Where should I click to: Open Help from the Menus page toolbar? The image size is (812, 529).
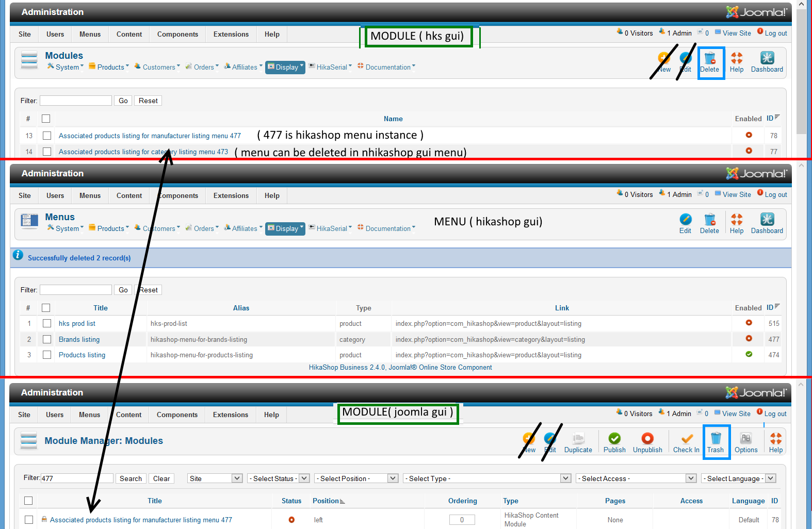[737, 224]
